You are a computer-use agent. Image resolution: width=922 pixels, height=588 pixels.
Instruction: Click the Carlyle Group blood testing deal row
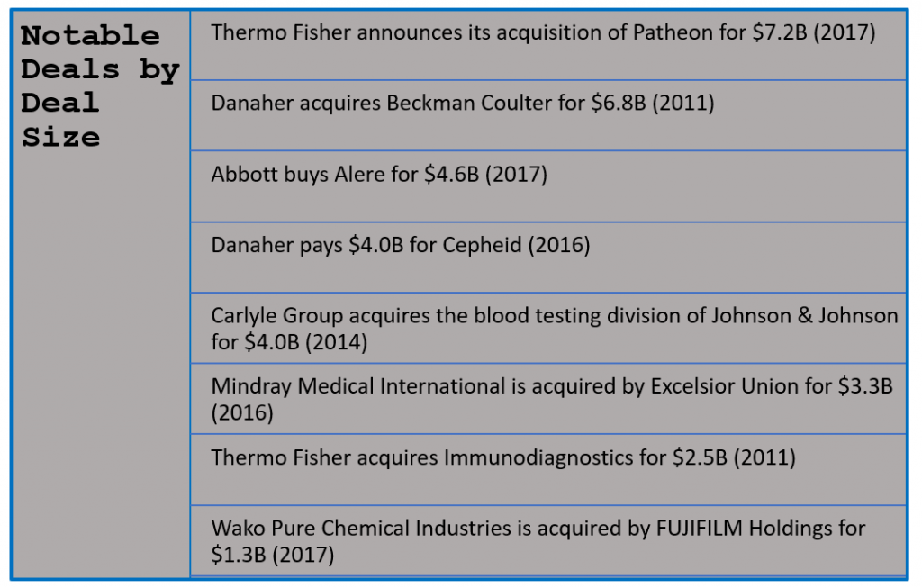(548, 328)
